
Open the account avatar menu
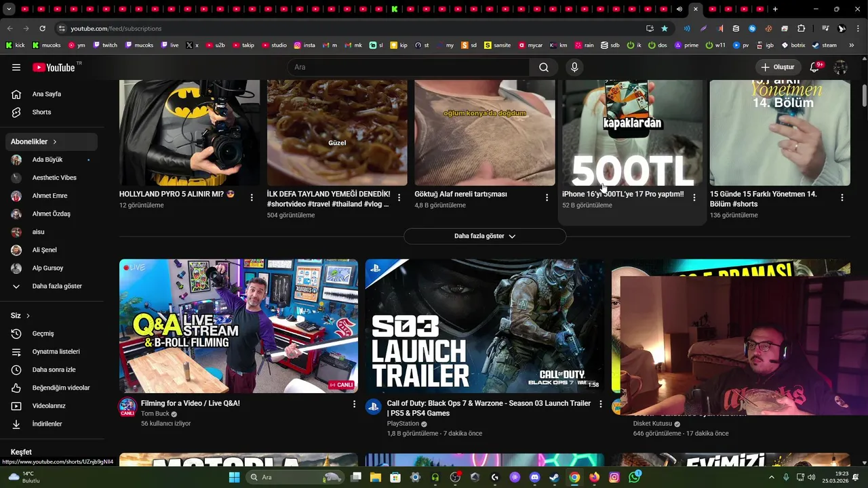point(840,67)
